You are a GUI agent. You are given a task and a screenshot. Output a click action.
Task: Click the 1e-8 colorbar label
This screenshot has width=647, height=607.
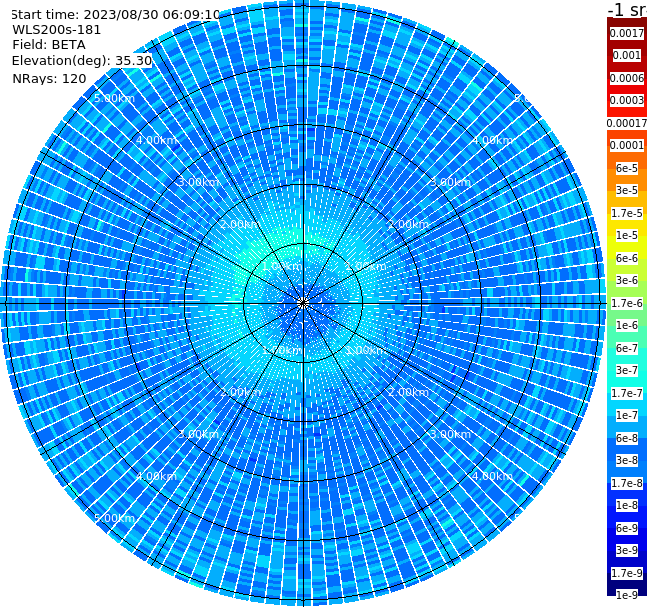(x=627, y=505)
